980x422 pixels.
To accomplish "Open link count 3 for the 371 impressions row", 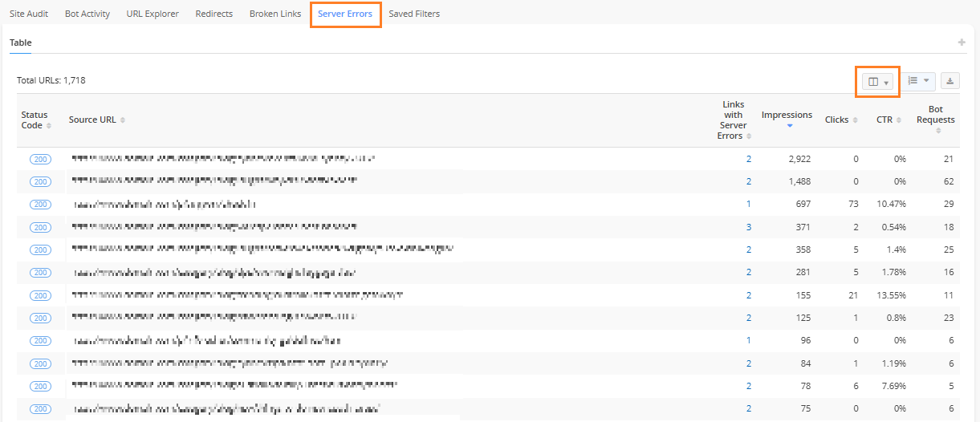I will coord(749,227).
